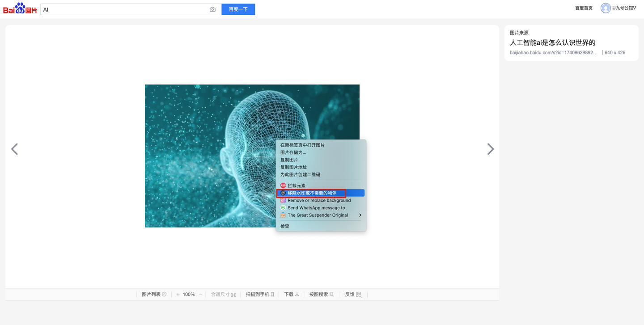Click the U九号公馆V username
This screenshot has width=644, height=325.
(624, 8)
